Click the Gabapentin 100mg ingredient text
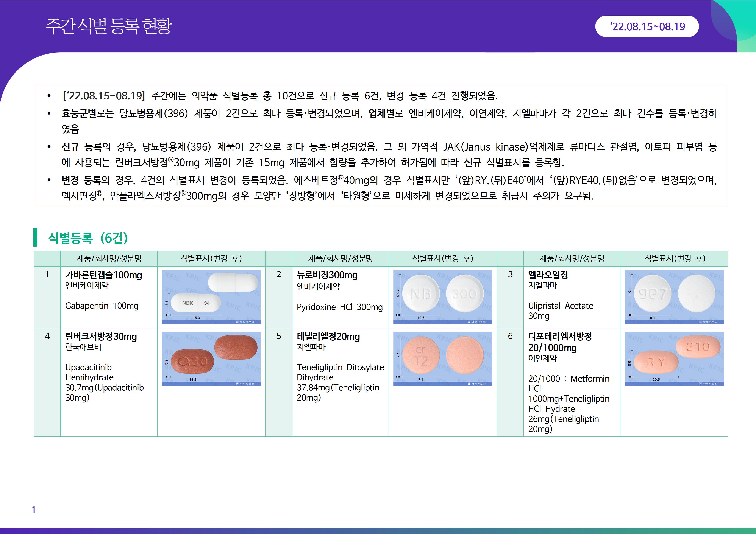The height and width of the screenshot is (534, 756). (x=102, y=306)
